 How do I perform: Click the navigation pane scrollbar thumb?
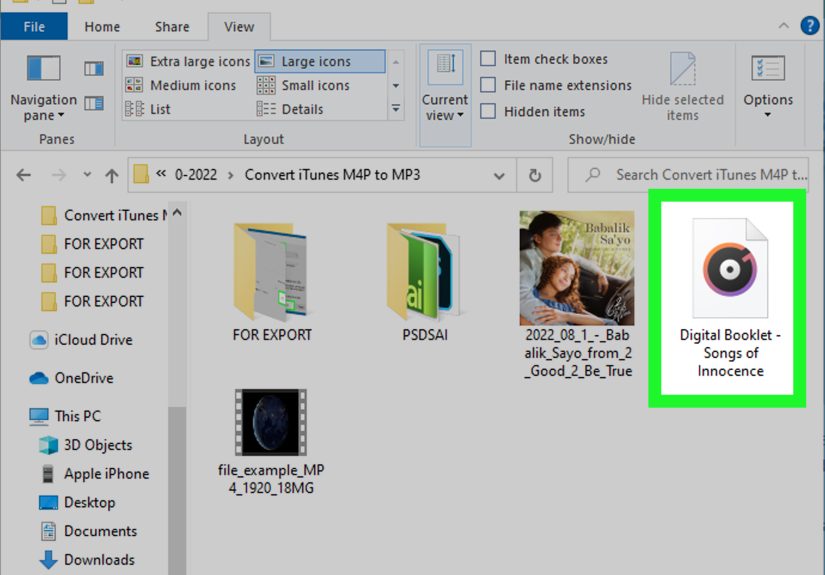[177, 489]
